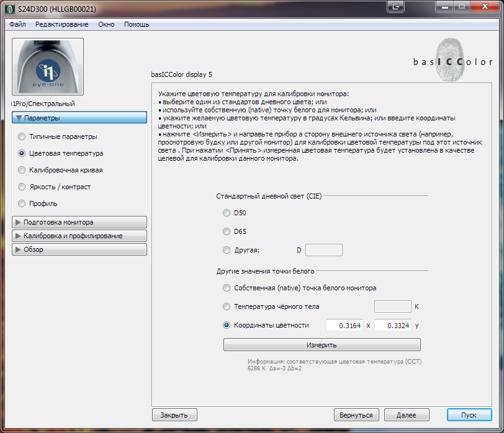The image size is (504, 433).
Task: Click the i1 eye-one device image
Action: pyautogui.click(x=48, y=66)
